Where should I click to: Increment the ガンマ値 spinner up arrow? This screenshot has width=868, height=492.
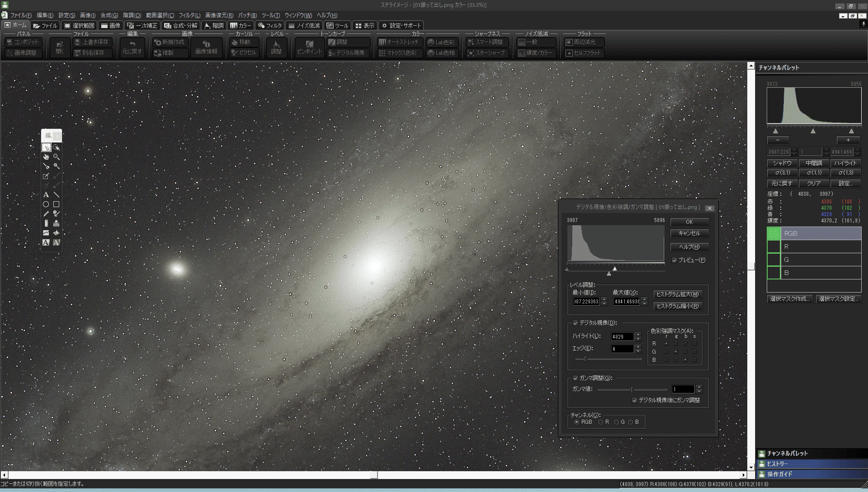pyautogui.click(x=699, y=387)
